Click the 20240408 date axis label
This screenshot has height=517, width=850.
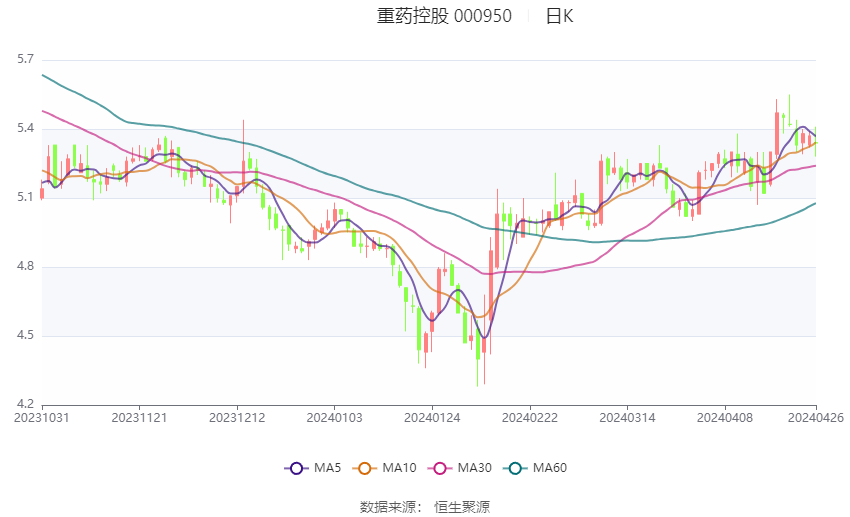[x=725, y=418]
